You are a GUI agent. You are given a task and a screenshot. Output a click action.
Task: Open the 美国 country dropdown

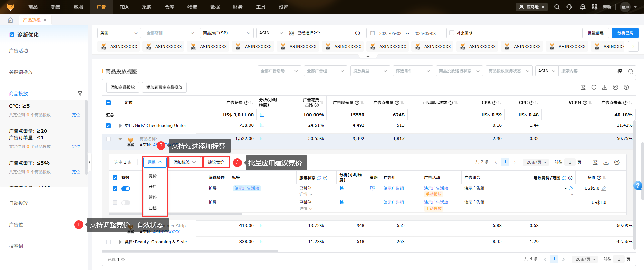(x=119, y=33)
